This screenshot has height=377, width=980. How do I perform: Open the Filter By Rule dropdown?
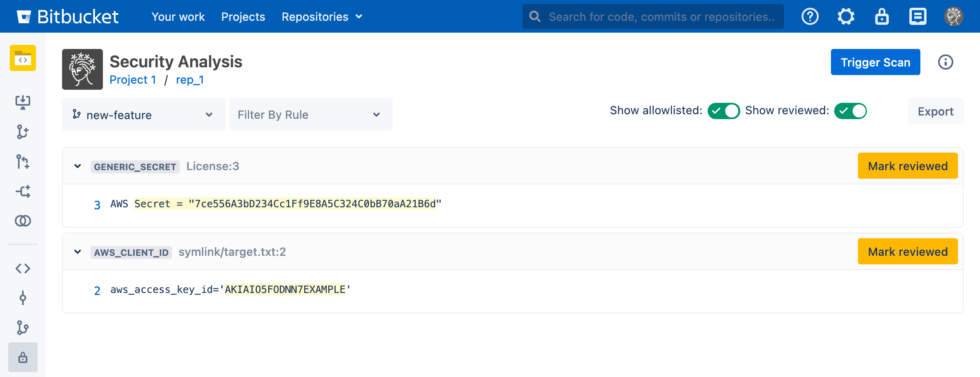click(311, 115)
